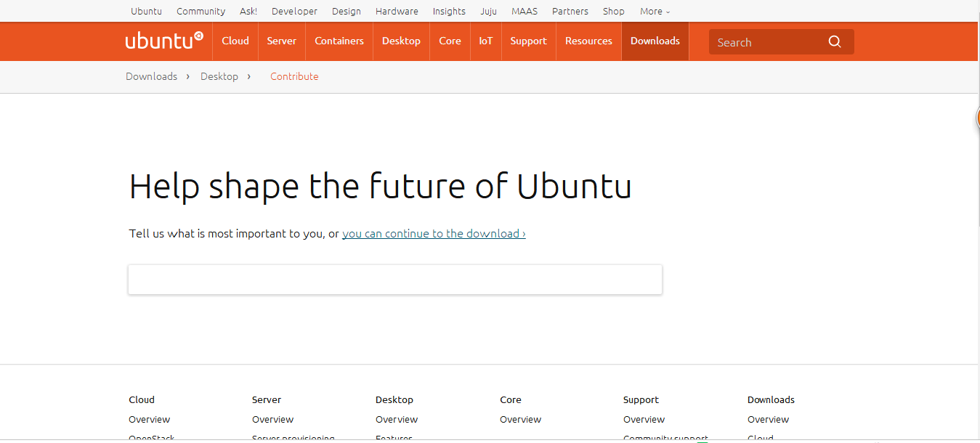Click the Desktop breadcrumb
Screen dimensions: 980x443
coord(219,76)
